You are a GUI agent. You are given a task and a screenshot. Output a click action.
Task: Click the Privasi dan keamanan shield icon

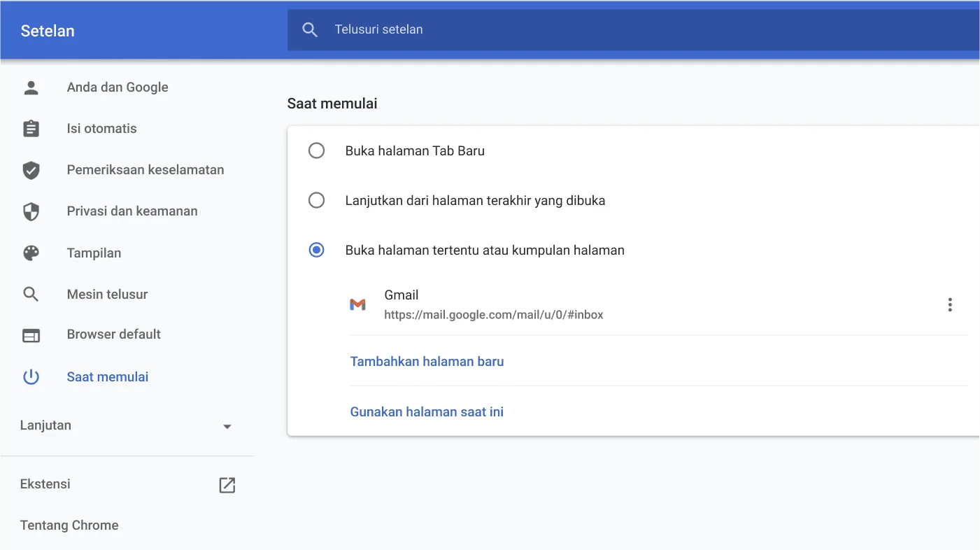[31, 211]
